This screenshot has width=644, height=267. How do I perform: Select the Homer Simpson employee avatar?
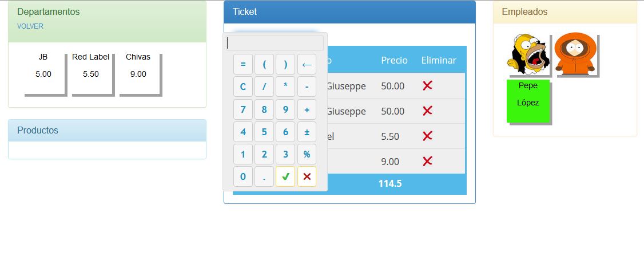point(528,54)
